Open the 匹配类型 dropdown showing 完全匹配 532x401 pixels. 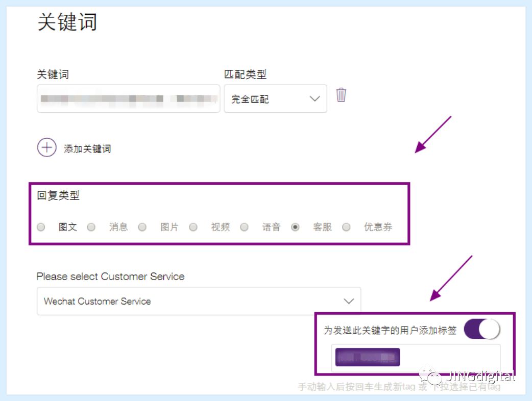(275, 98)
